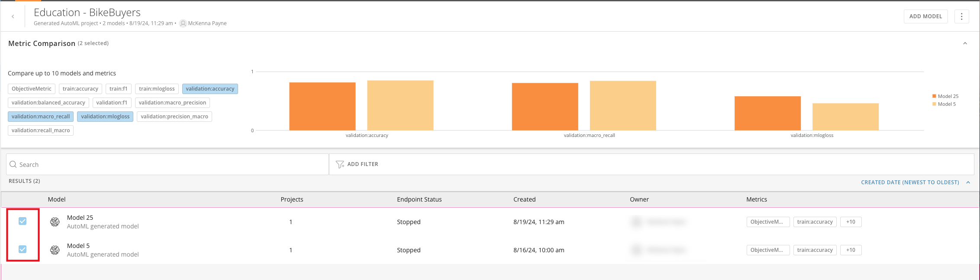This screenshot has height=280, width=980.
Task: Toggle the validation:recall_macro metric chip
Action: click(x=41, y=130)
